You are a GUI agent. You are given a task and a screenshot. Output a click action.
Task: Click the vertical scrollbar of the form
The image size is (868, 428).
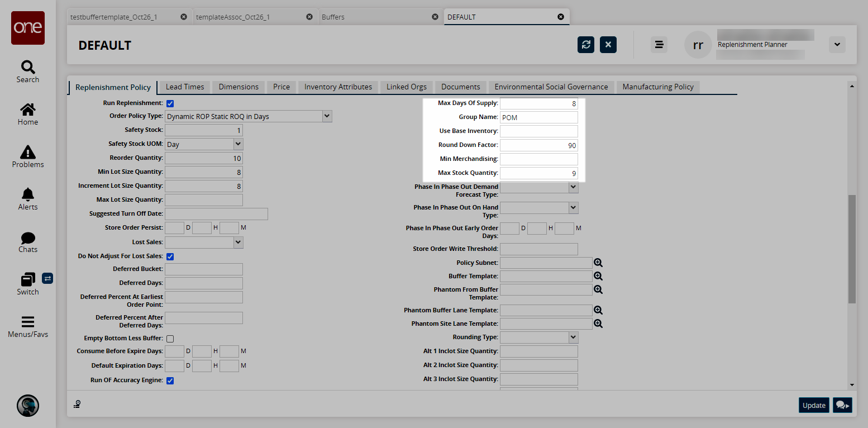[852, 249]
